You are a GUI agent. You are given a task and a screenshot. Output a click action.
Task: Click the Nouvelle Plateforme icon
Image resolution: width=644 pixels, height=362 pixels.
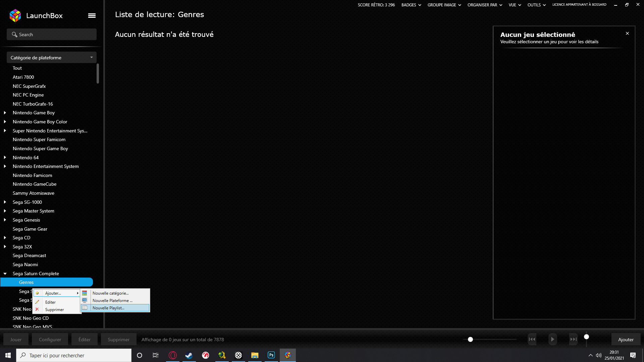(x=85, y=301)
